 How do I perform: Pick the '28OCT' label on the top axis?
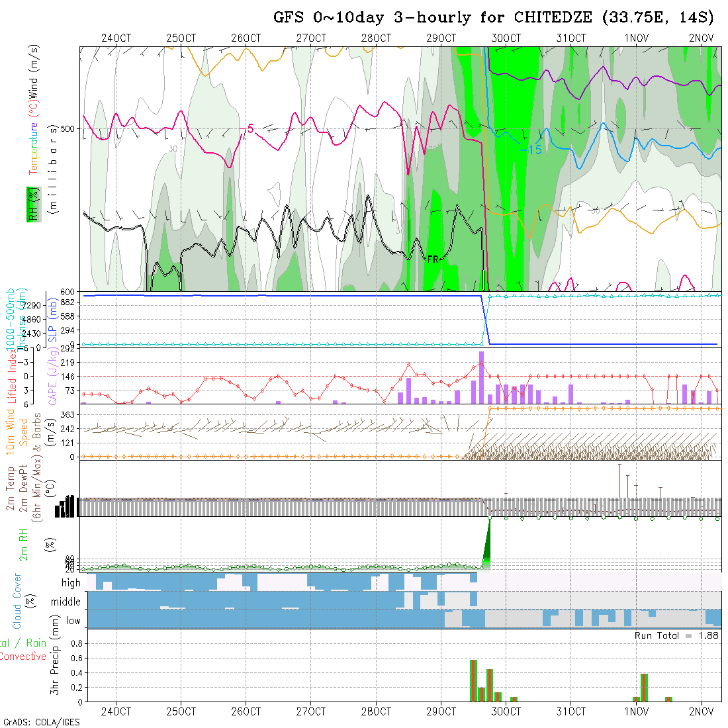[376, 38]
